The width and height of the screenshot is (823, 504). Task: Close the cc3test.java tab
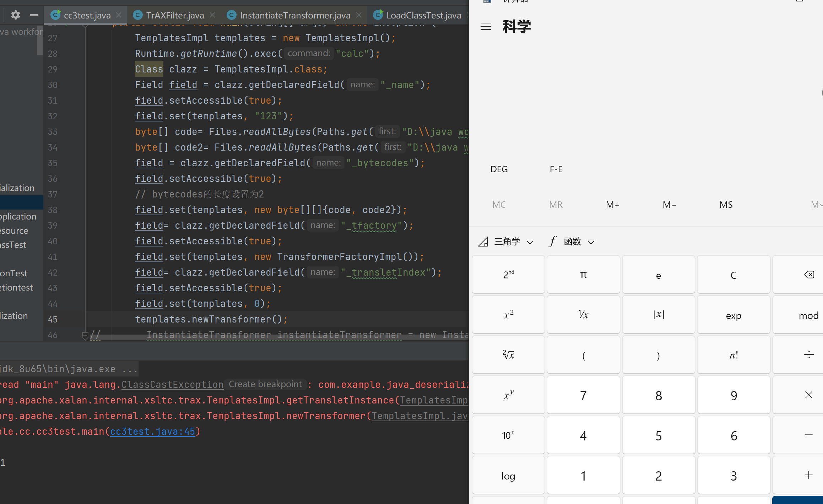[119, 15]
